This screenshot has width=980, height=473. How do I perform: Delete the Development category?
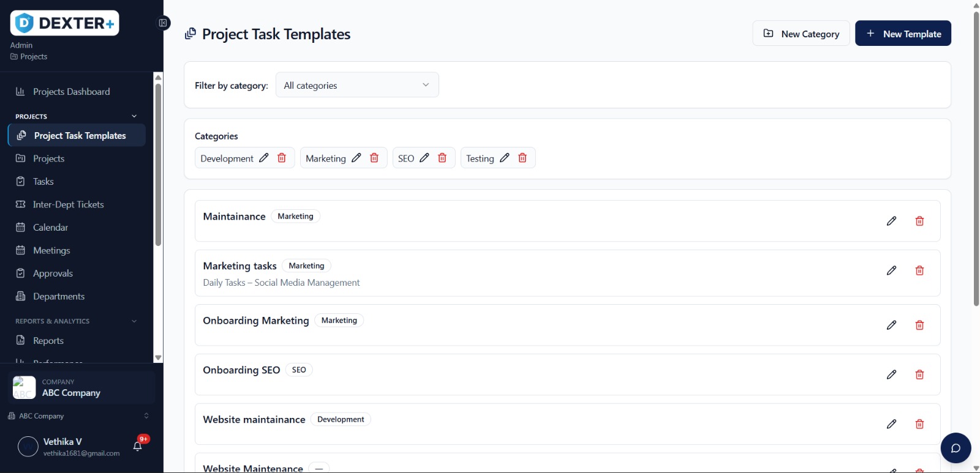coord(282,158)
